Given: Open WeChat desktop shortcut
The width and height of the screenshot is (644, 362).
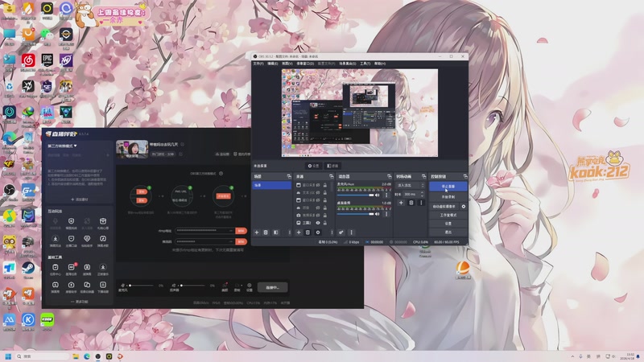Looking at the screenshot, I should pyautogui.click(x=47, y=35).
